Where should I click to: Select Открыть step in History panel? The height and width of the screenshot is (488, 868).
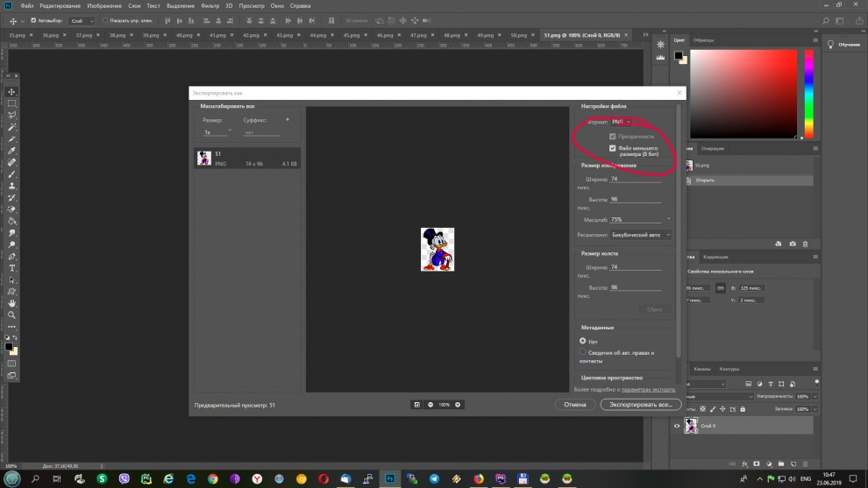tap(751, 180)
